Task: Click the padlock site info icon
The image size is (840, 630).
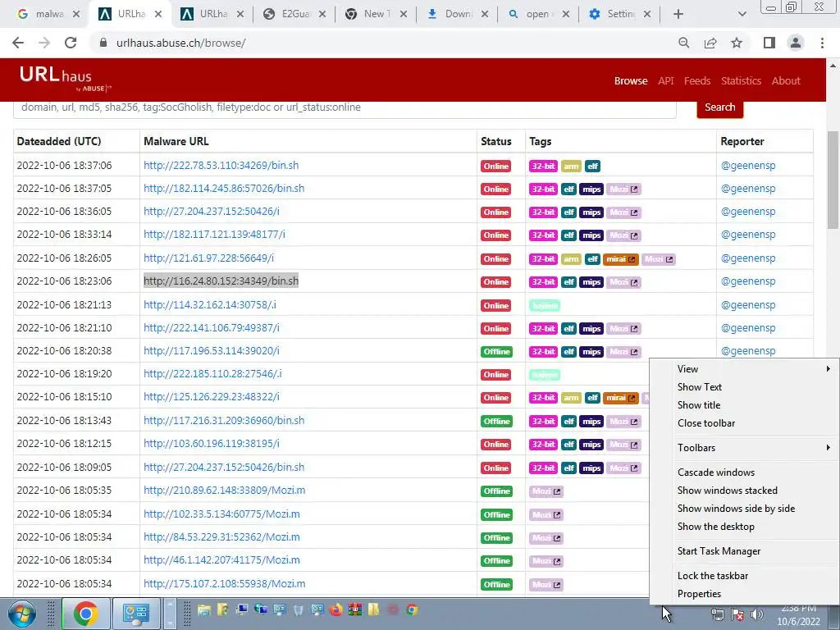Action: point(103,43)
